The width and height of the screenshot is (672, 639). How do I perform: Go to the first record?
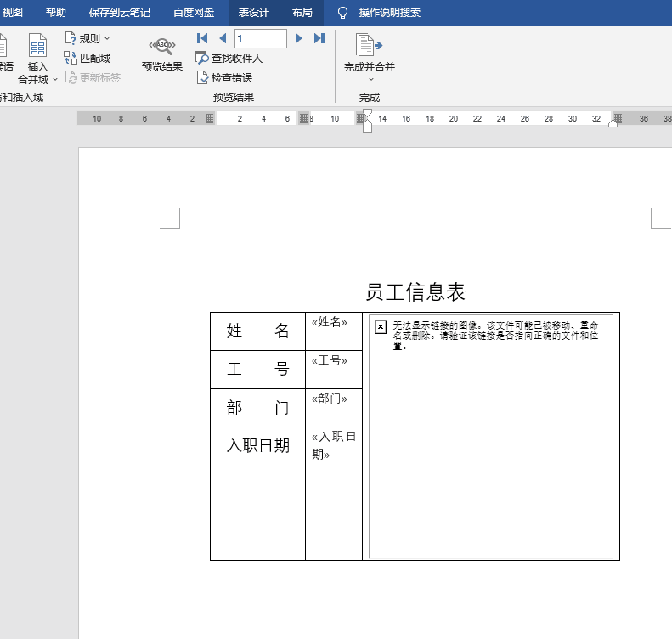[202, 38]
